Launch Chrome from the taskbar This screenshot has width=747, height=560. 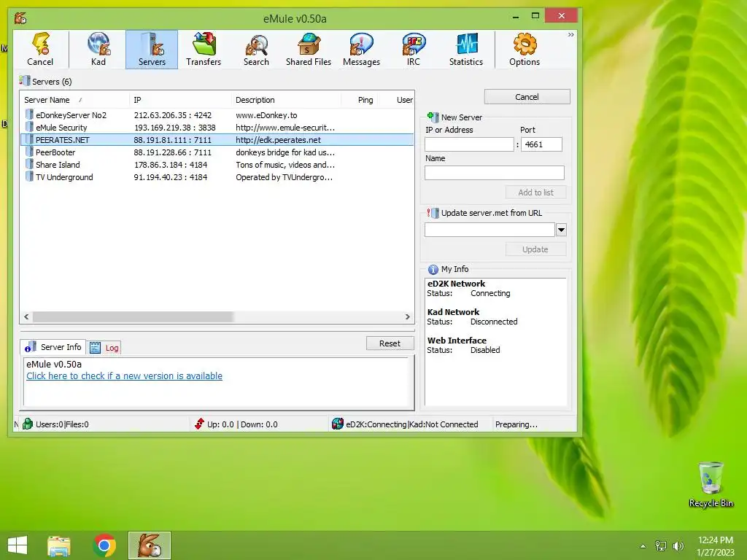coord(104,545)
